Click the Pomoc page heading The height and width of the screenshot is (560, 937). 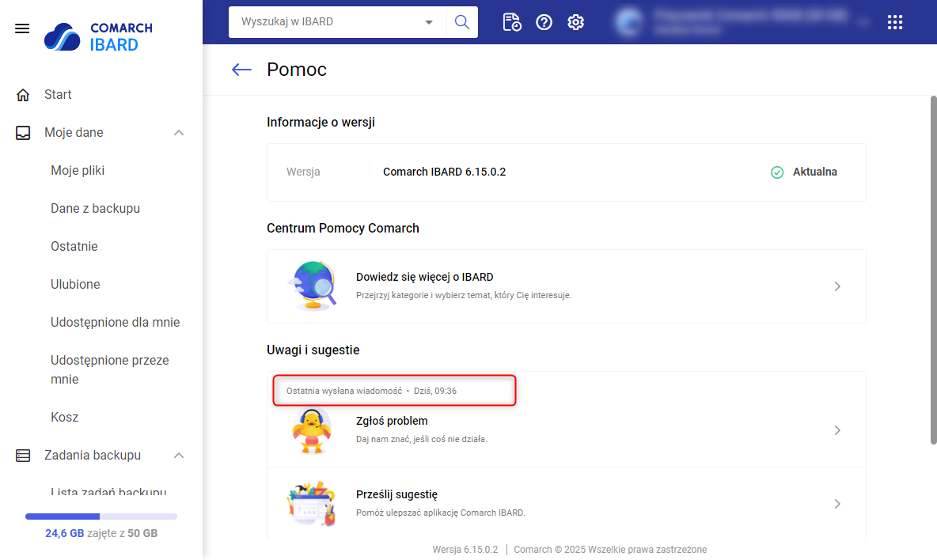tap(297, 70)
